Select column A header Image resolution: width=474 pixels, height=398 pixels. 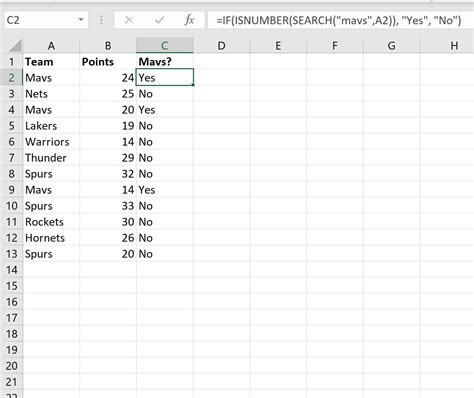(x=51, y=46)
